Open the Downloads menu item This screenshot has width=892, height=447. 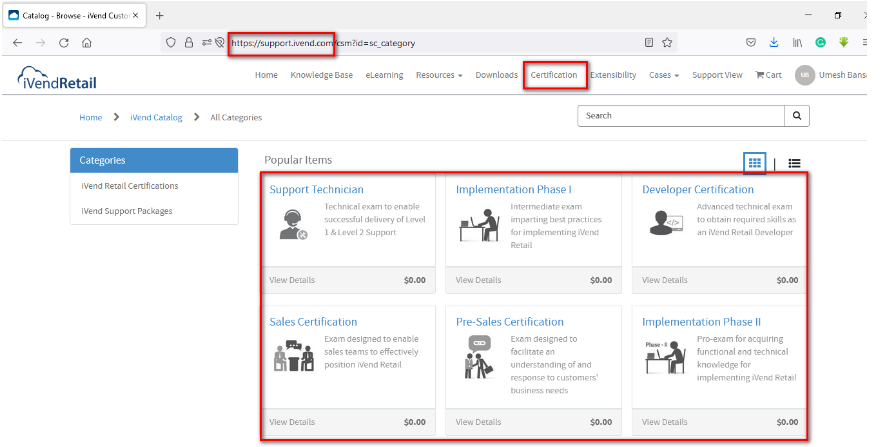pyautogui.click(x=497, y=75)
